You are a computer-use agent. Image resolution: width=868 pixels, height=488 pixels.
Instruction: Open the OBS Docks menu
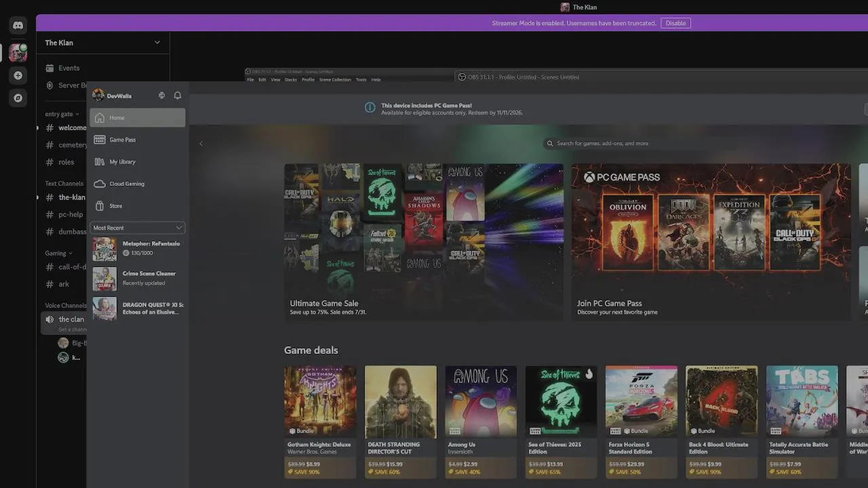pos(291,79)
